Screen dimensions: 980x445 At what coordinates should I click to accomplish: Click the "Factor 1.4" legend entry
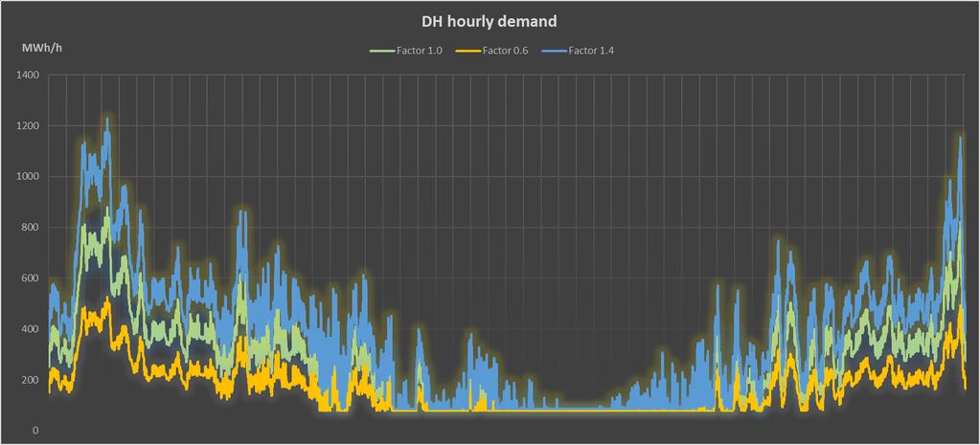point(578,51)
